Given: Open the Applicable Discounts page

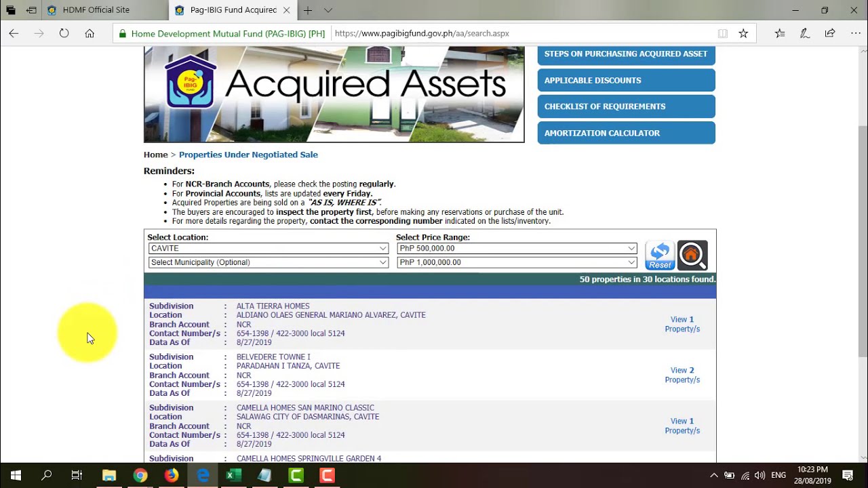Looking at the screenshot, I should click(626, 80).
